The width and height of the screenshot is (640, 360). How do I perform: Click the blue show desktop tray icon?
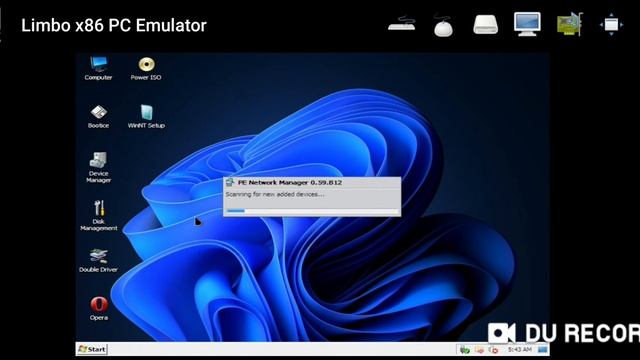pos(542,349)
